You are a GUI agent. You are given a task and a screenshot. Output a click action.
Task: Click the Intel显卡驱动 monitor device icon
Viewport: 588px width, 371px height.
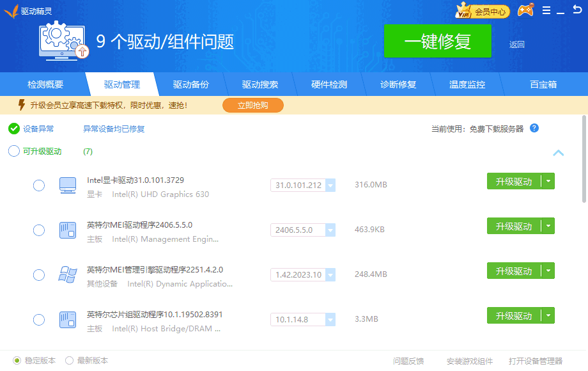pos(67,185)
